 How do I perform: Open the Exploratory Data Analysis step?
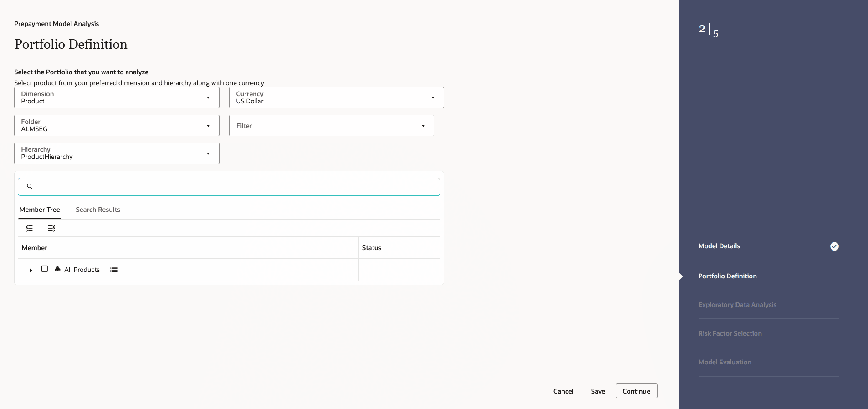(x=737, y=305)
